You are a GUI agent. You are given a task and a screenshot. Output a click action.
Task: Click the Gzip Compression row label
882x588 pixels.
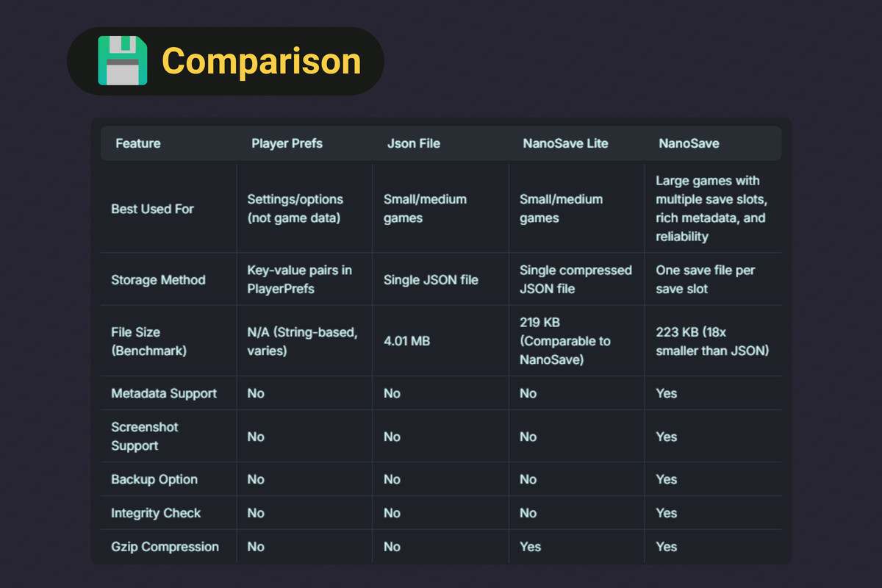[x=165, y=547]
